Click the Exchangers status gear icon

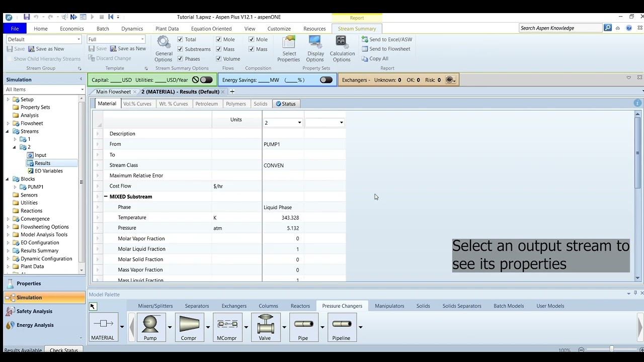450,80
